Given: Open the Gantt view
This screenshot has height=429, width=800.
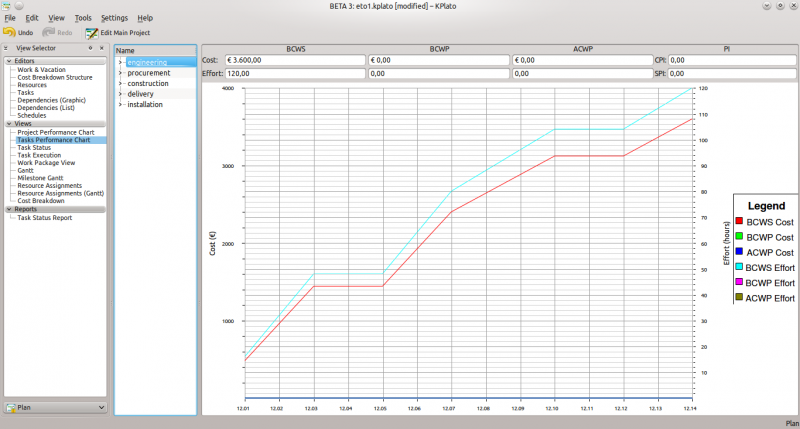Looking at the screenshot, I should click(x=25, y=170).
